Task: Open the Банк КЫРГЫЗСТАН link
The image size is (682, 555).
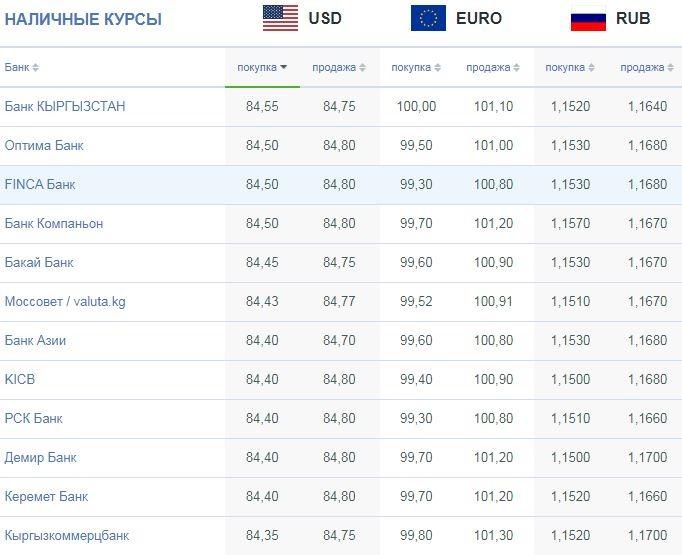Action: point(65,106)
